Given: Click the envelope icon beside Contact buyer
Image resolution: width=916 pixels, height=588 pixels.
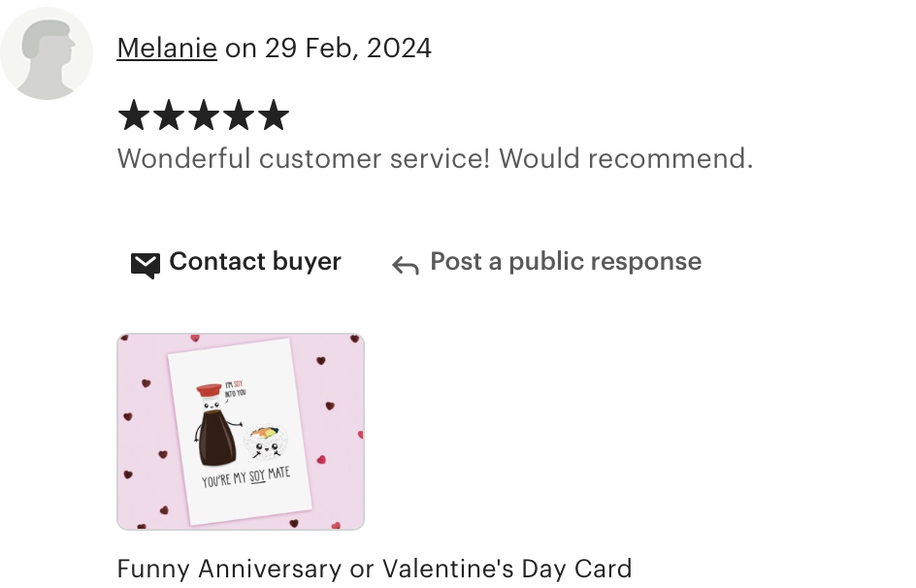Looking at the screenshot, I should pos(146,266).
